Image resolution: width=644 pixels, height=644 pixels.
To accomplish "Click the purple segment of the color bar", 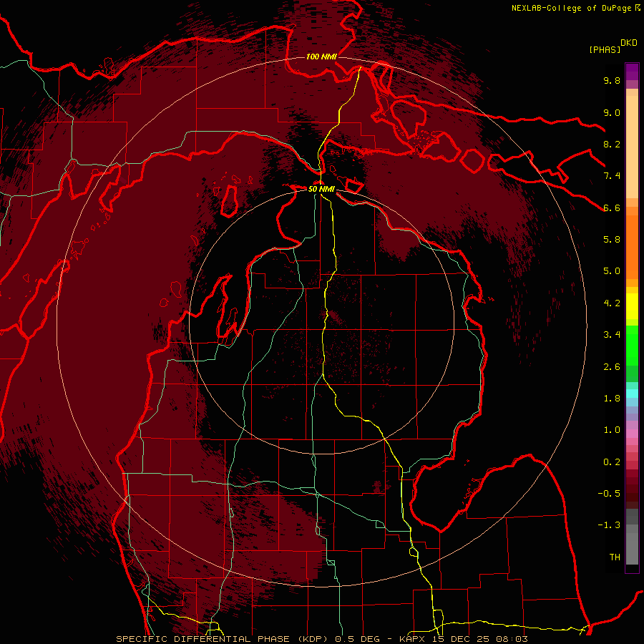I will 632,72.
